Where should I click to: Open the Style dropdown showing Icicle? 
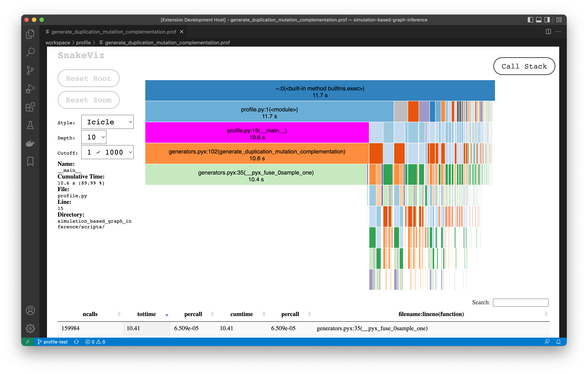(x=107, y=122)
